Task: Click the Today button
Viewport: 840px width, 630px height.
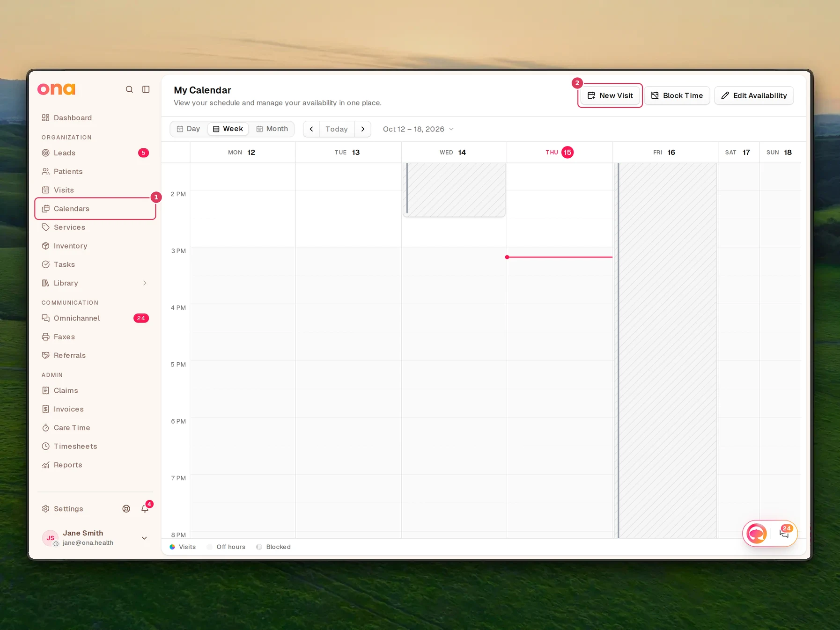Action: (x=337, y=129)
